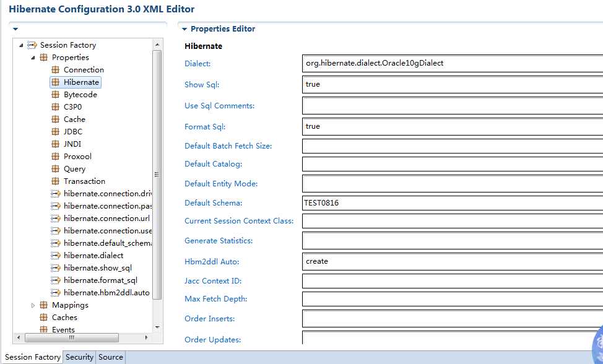Click the tree horizontal scrollbar thumb
The image size is (603, 364).
coord(72,338)
